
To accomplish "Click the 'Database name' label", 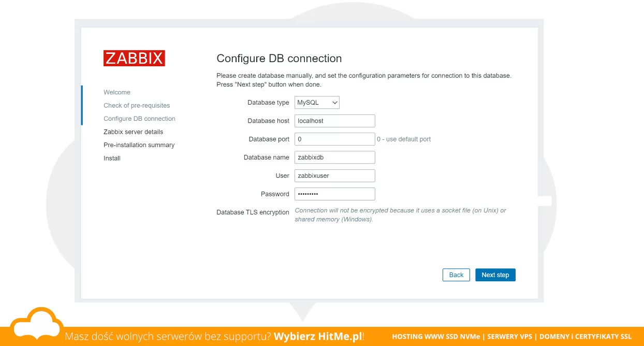I will pyautogui.click(x=266, y=157).
